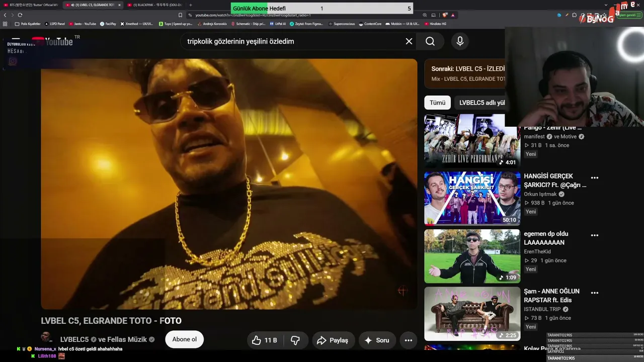Open the Hindisto HG bookmark
644x362 pixels.
(x=436, y=24)
